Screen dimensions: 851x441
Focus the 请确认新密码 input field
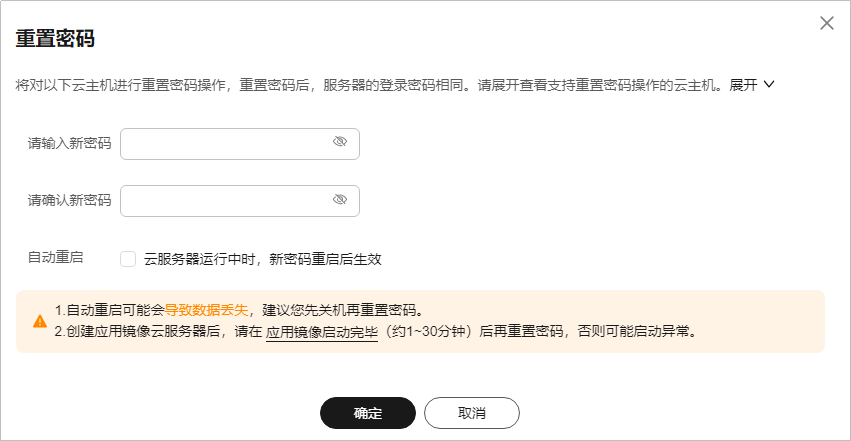(240, 201)
